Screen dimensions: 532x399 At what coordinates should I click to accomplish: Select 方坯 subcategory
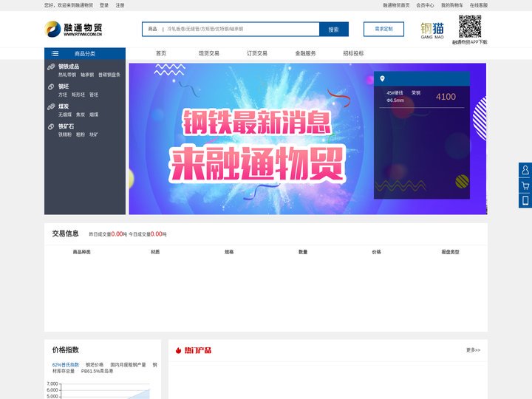point(63,95)
